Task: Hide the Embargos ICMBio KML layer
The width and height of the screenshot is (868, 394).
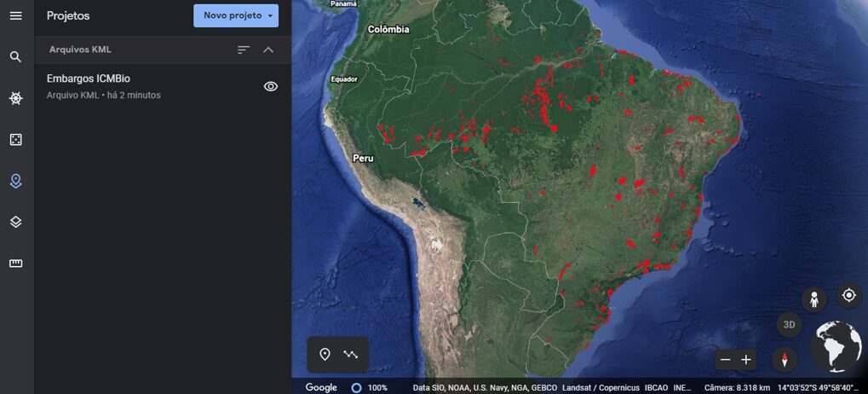Action: [x=271, y=86]
